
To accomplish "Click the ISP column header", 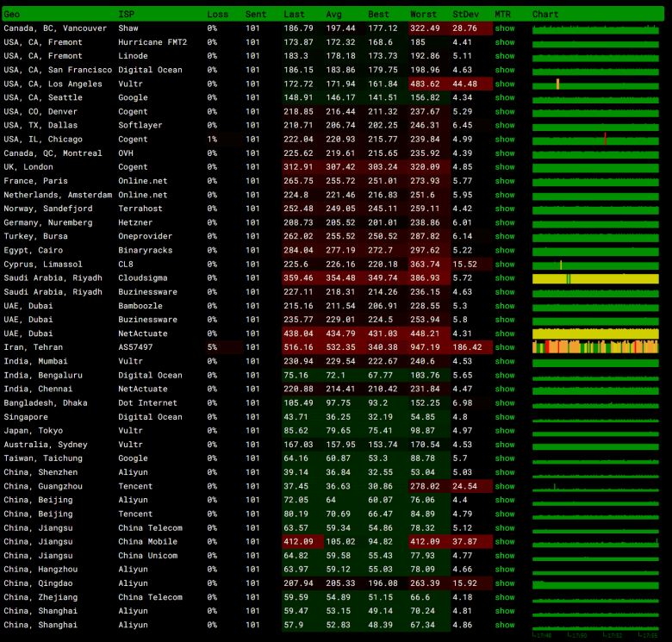I will coord(127,14).
